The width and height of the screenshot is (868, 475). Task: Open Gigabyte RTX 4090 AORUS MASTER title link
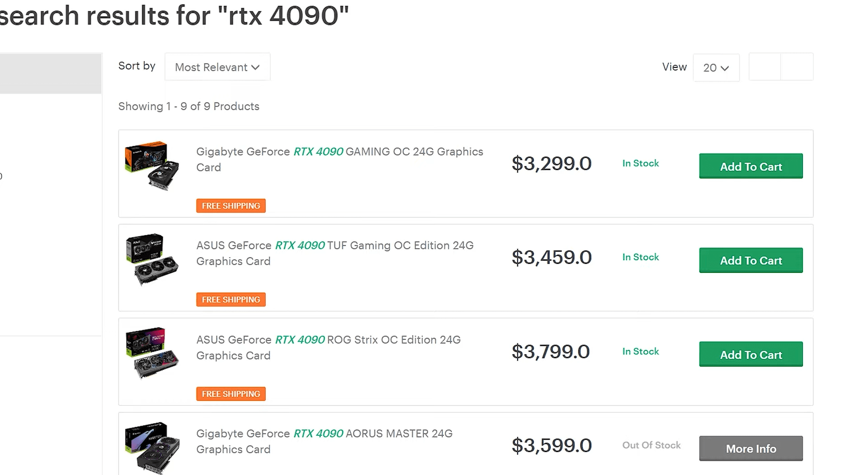[x=324, y=442]
